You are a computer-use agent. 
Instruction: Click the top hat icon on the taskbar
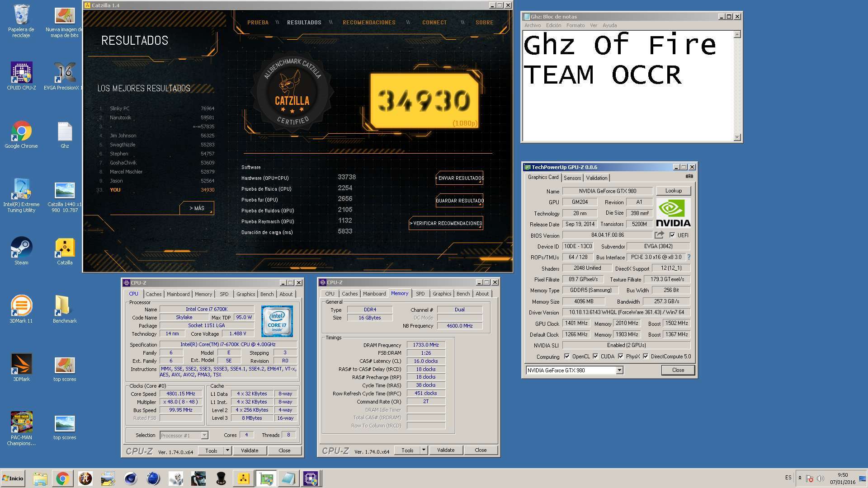tap(221, 479)
